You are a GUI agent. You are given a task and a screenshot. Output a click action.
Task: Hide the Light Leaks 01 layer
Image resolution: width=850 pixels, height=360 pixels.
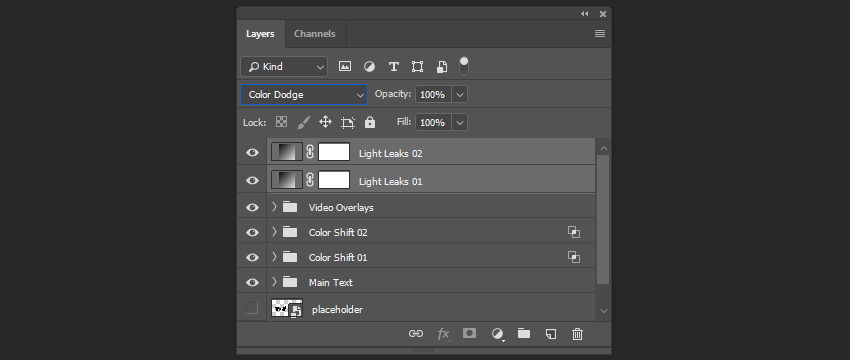point(252,181)
